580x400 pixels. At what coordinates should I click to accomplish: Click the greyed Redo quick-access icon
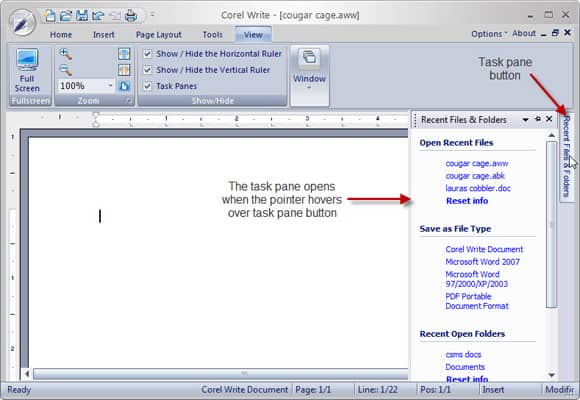click(x=115, y=16)
